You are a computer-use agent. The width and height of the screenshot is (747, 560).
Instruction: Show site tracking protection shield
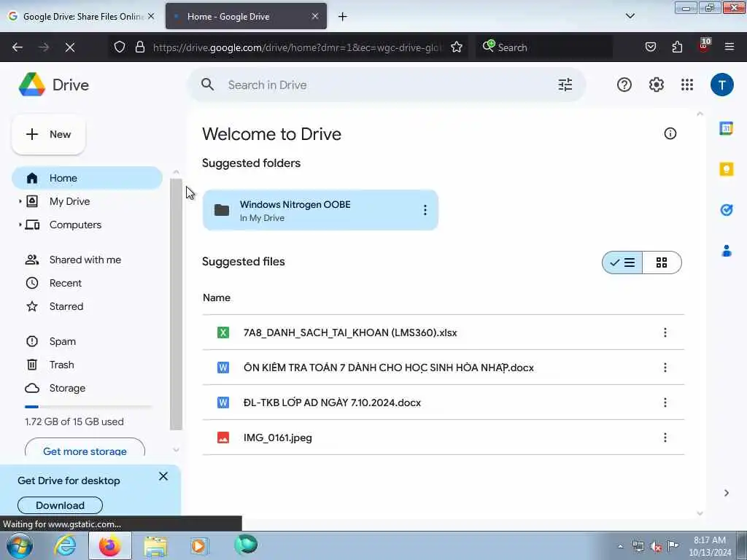(120, 47)
